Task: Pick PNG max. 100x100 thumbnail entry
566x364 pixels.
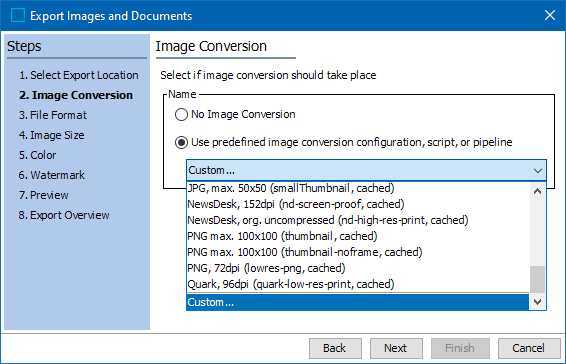Action: point(358,236)
